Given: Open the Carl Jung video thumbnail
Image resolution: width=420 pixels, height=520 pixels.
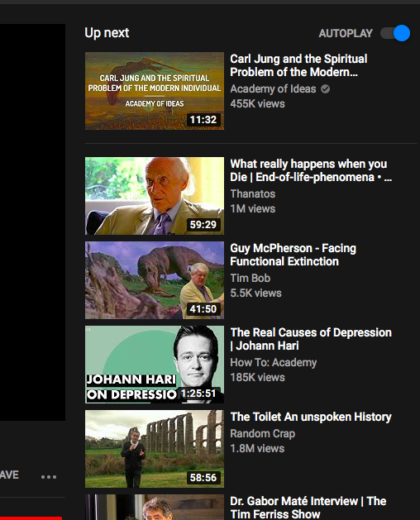Looking at the screenshot, I should [x=155, y=91].
